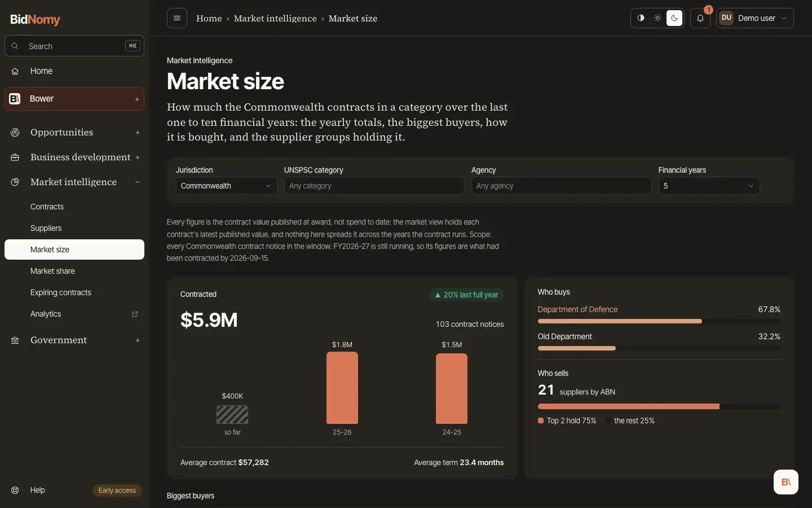
Task: Click the Agency filter field
Action: click(561, 186)
